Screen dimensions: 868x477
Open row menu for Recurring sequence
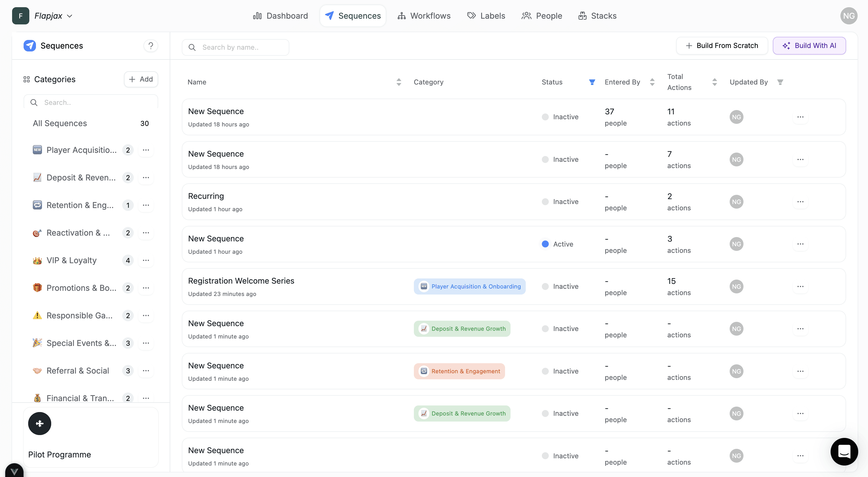click(x=800, y=202)
